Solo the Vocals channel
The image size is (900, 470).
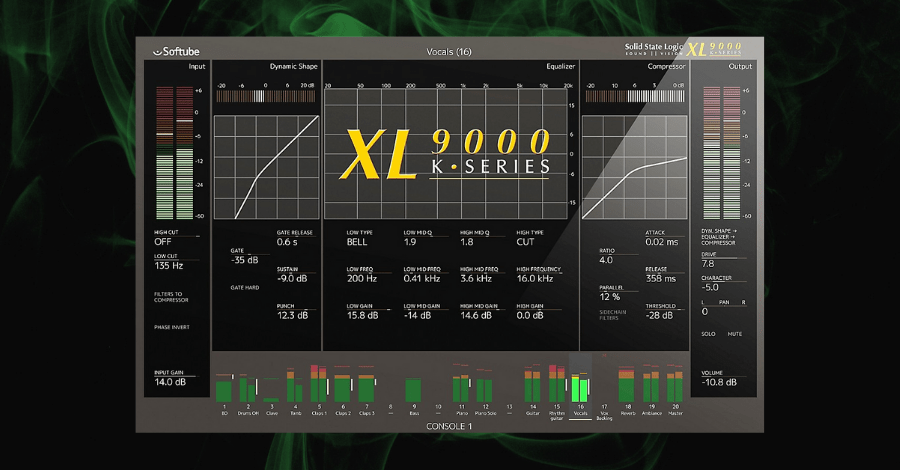point(708,334)
